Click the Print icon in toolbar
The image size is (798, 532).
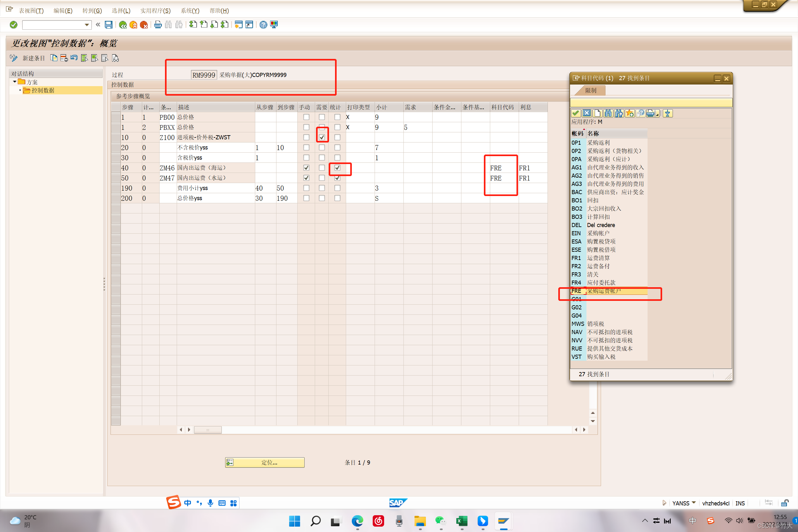point(158,25)
